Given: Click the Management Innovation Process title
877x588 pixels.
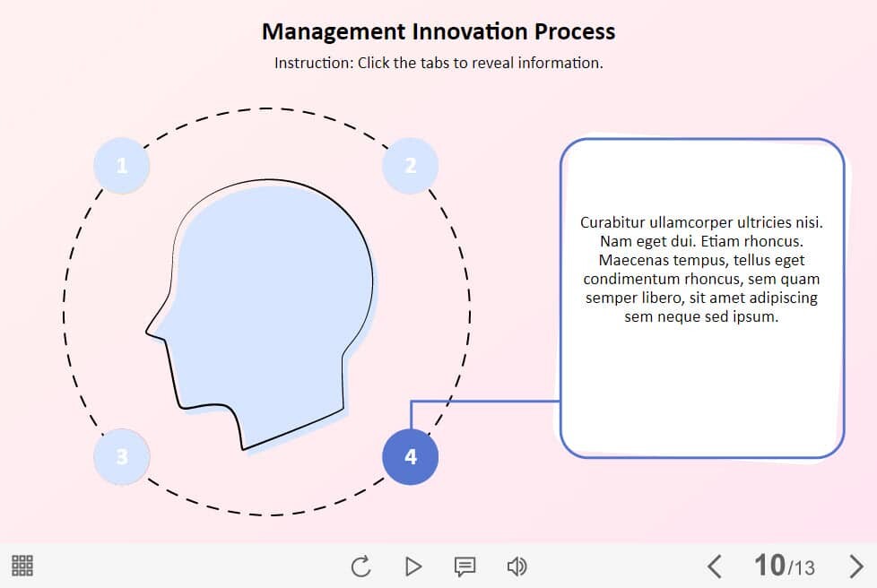Looking at the screenshot, I should (x=438, y=32).
